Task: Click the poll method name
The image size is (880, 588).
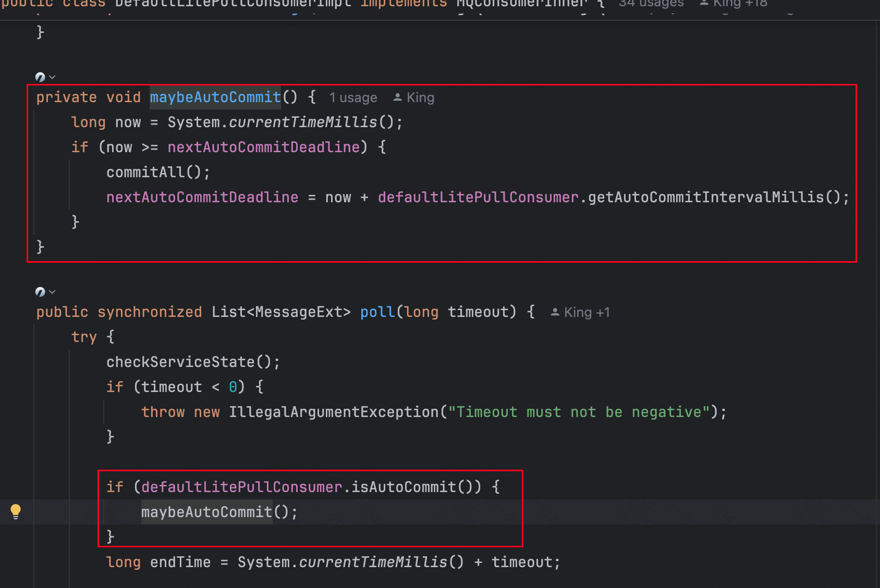Action: (x=377, y=312)
